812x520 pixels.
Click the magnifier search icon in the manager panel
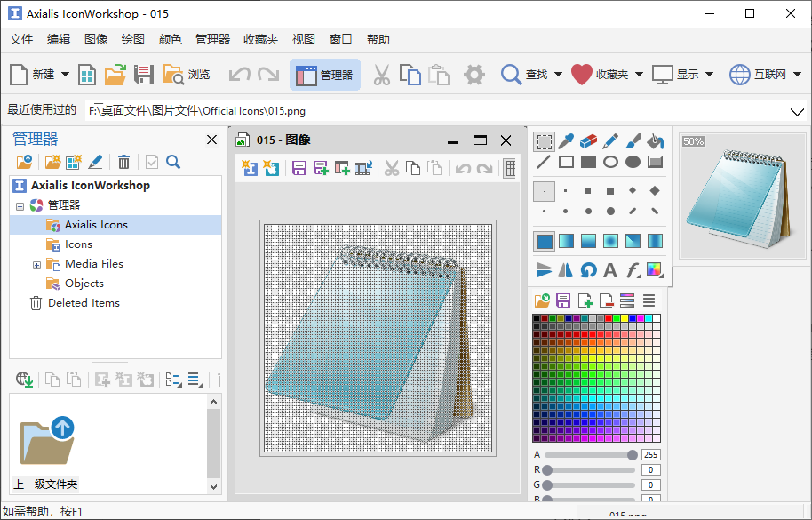click(173, 162)
